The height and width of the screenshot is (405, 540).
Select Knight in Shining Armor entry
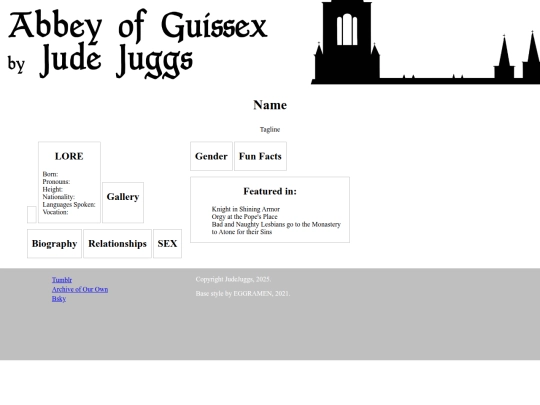(246, 209)
